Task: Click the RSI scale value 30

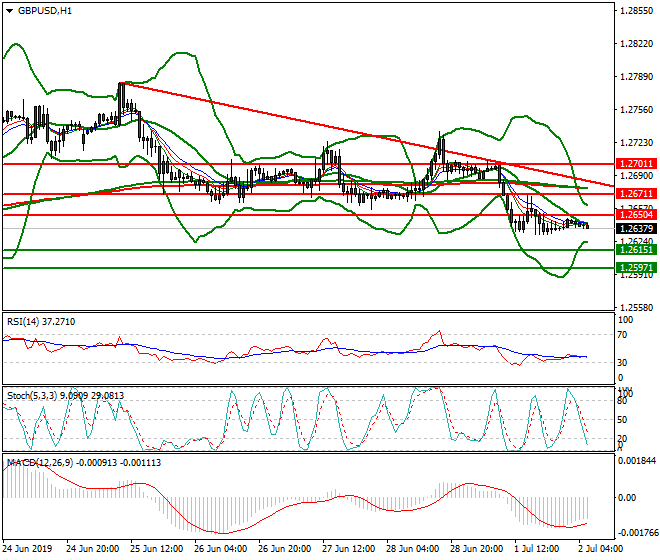Action: tap(622, 363)
